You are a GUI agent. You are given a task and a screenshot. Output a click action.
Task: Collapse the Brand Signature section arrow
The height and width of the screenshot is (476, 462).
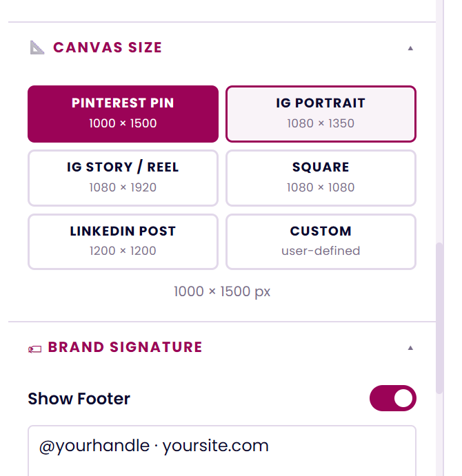click(x=410, y=348)
